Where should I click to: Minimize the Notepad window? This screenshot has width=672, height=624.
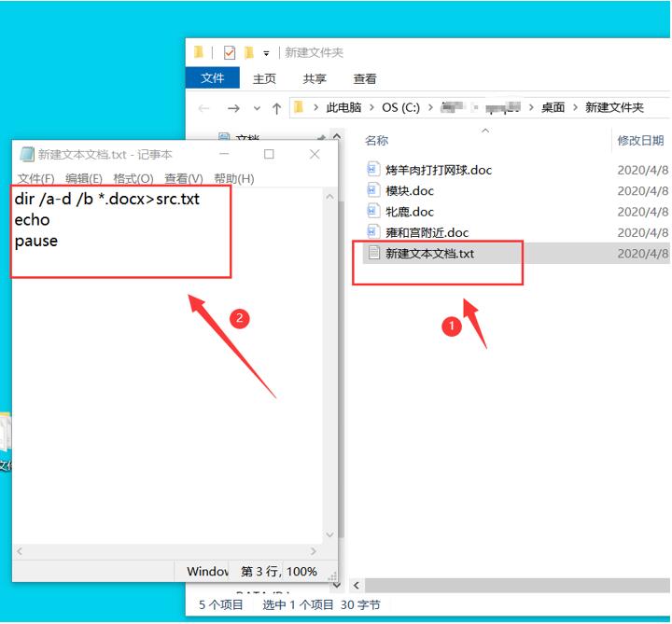point(224,154)
